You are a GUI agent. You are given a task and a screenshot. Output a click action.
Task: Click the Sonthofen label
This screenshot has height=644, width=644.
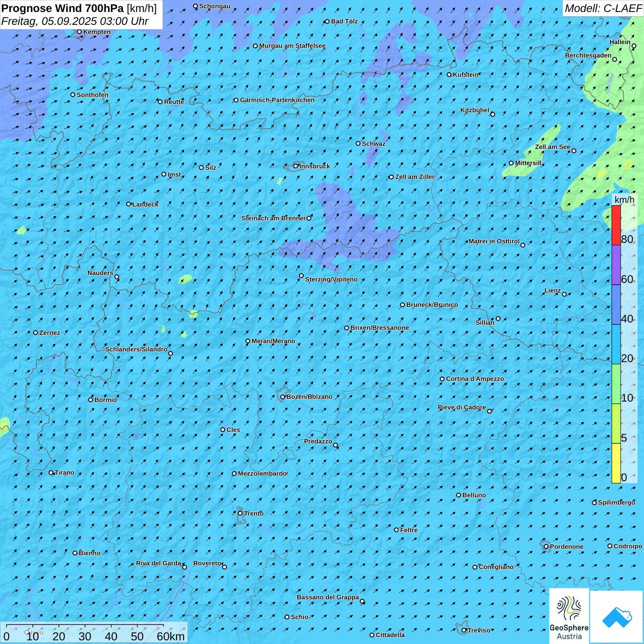[92, 95]
